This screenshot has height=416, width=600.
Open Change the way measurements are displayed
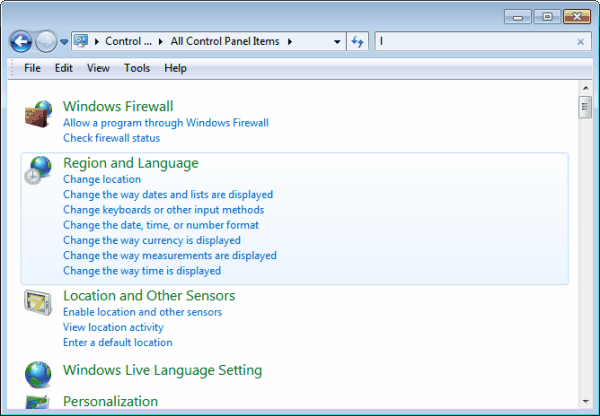click(x=170, y=256)
